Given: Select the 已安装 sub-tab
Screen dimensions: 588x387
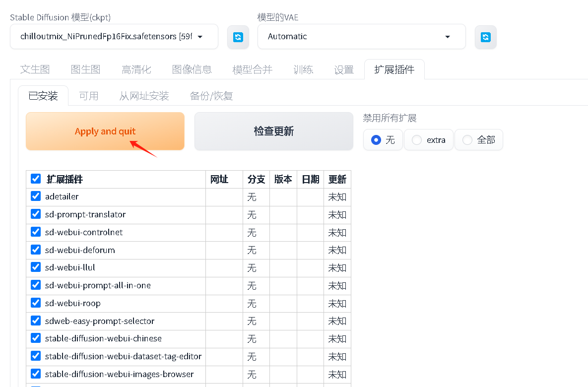Looking at the screenshot, I should (43, 96).
